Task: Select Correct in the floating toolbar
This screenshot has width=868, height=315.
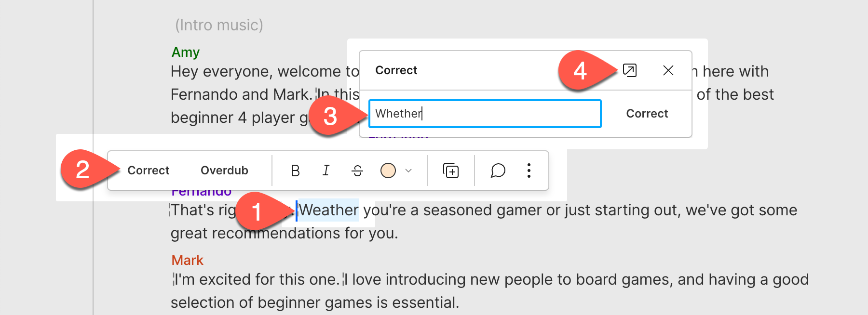Action: point(149,171)
